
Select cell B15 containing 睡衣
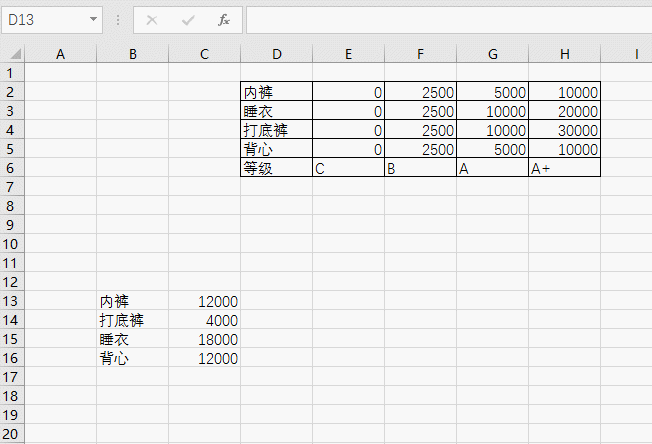pos(133,339)
